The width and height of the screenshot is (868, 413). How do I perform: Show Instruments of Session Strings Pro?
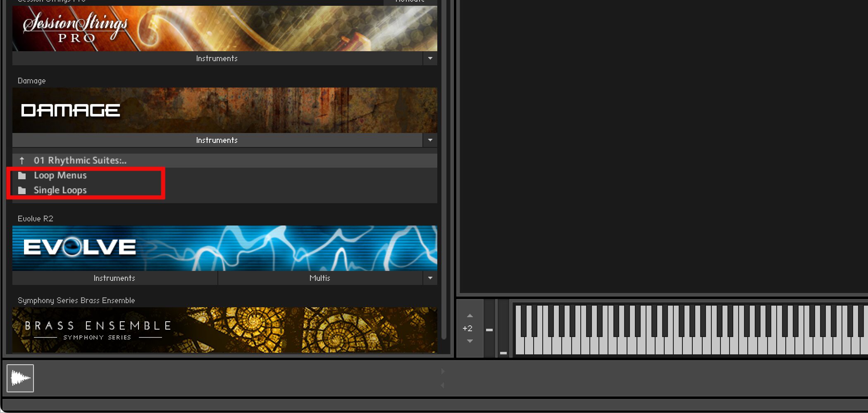point(217,59)
